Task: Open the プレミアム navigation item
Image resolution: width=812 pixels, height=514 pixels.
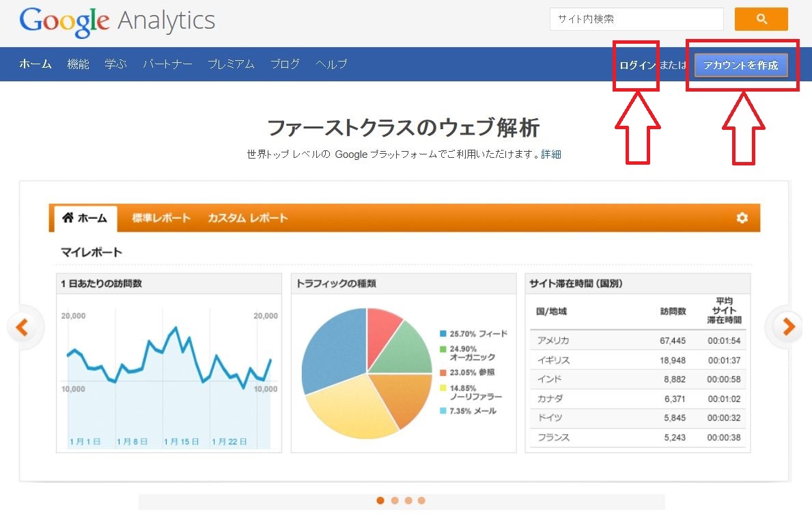Action: (231, 64)
